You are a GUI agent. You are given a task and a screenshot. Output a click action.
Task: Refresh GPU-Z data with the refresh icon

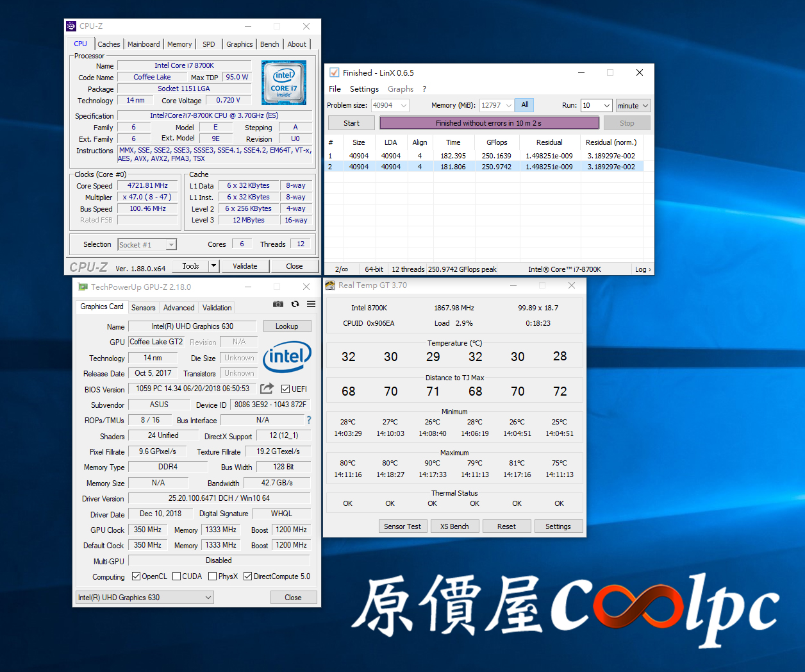click(x=295, y=304)
